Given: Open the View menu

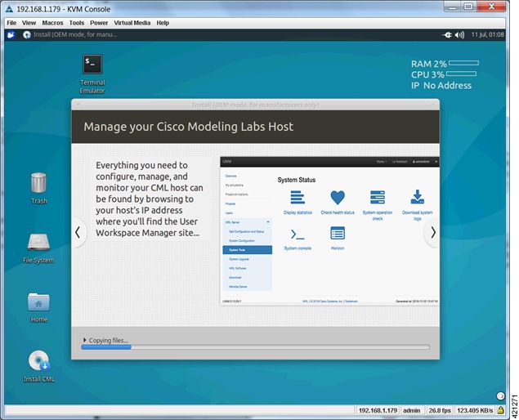Looking at the screenshot, I should [x=29, y=23].
